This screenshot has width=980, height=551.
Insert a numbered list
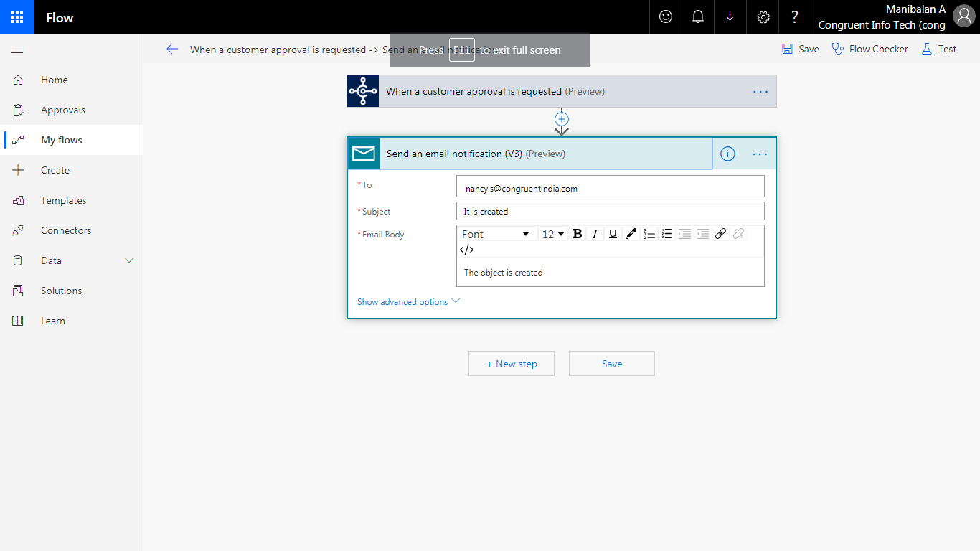click(x=667, y=234)
